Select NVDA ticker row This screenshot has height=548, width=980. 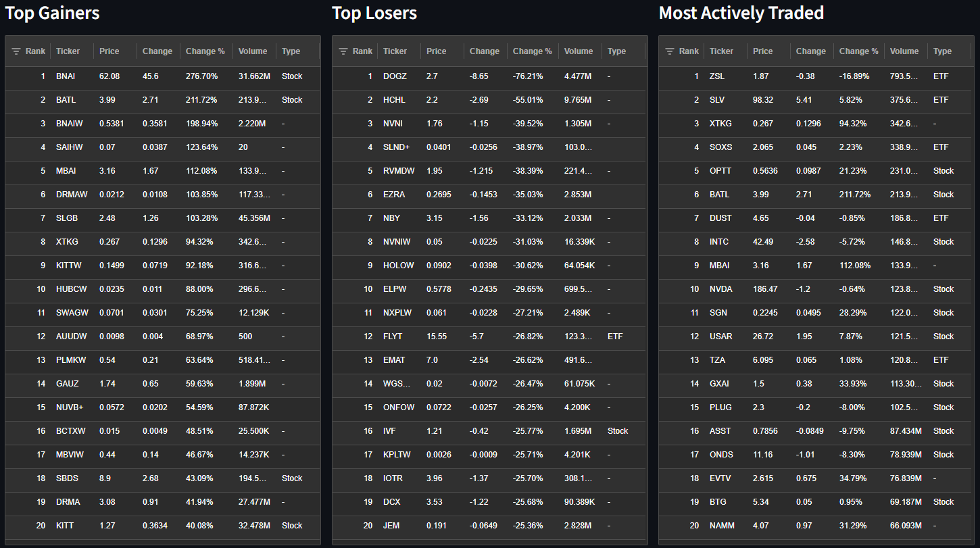[720, 289]
